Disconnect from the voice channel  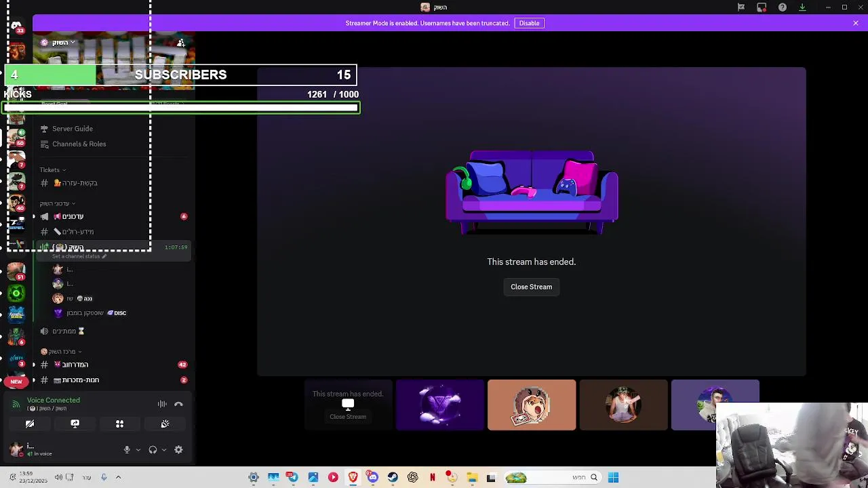178,404
